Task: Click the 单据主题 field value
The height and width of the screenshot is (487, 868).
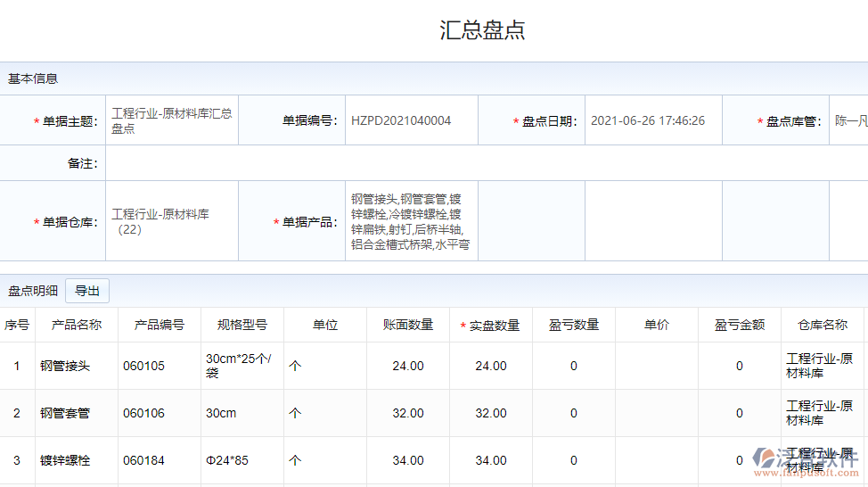Action: click(171, 121)
